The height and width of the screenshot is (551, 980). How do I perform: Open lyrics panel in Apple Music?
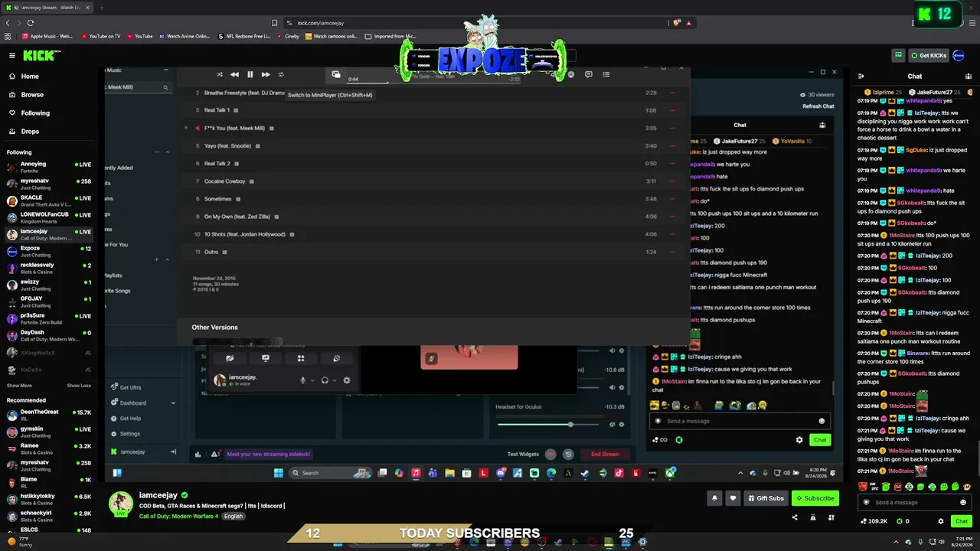tap(588, 74)
